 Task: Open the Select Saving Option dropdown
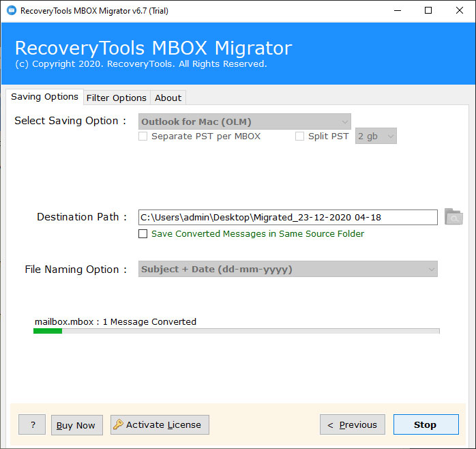point(245,121)
